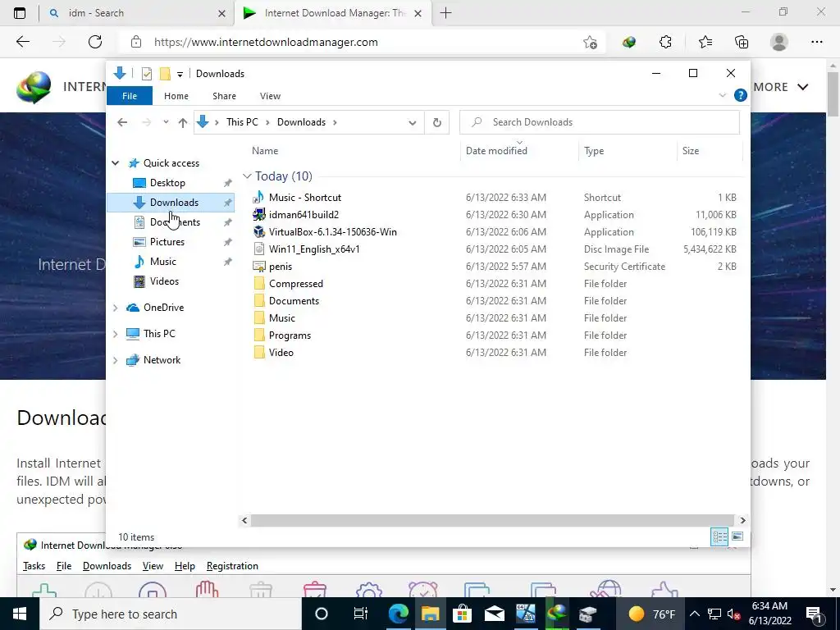Click Downloads in the breadcrumb path
The image size is (840, 630).
(x=301, y=122)
